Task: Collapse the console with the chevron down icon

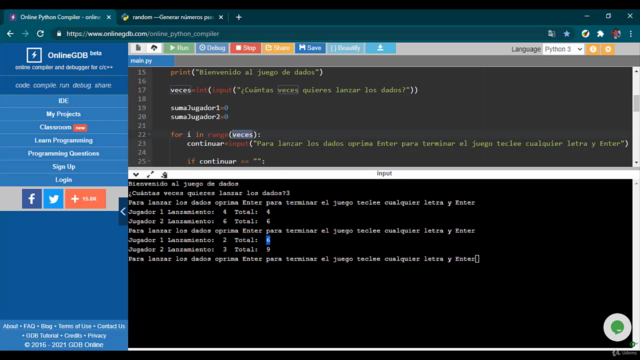Action: pos(136,174)
